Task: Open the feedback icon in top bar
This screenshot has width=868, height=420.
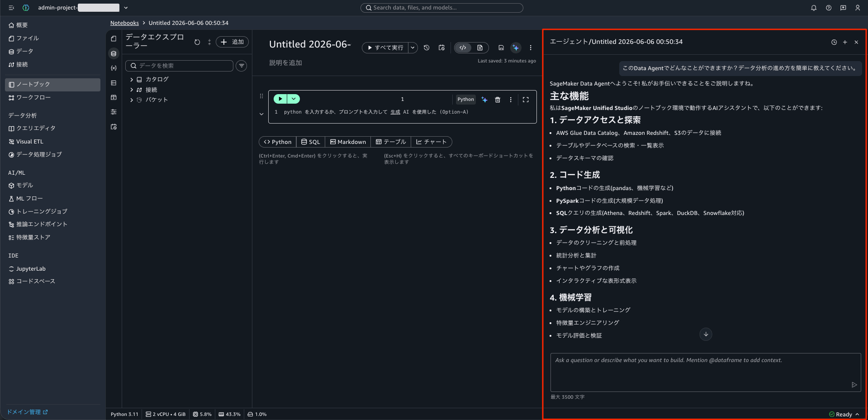Action: tap(843, 8)
